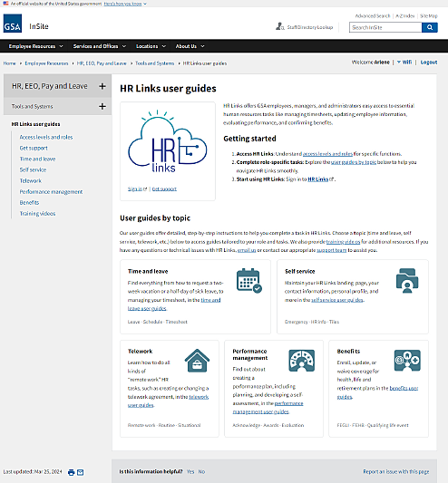Open telework user guides link

pyautogui.click(x=168, y=401)
